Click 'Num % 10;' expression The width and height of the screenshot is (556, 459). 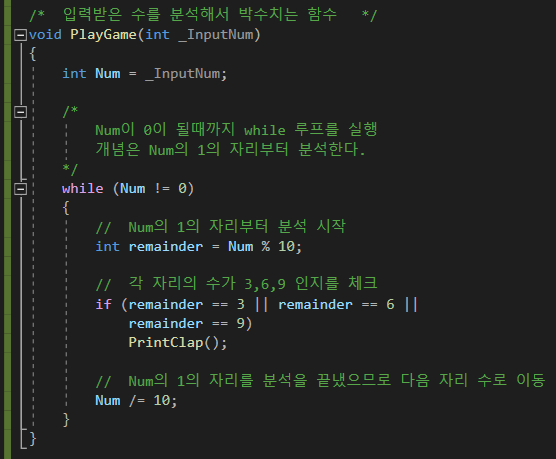[x=265, y=247]
